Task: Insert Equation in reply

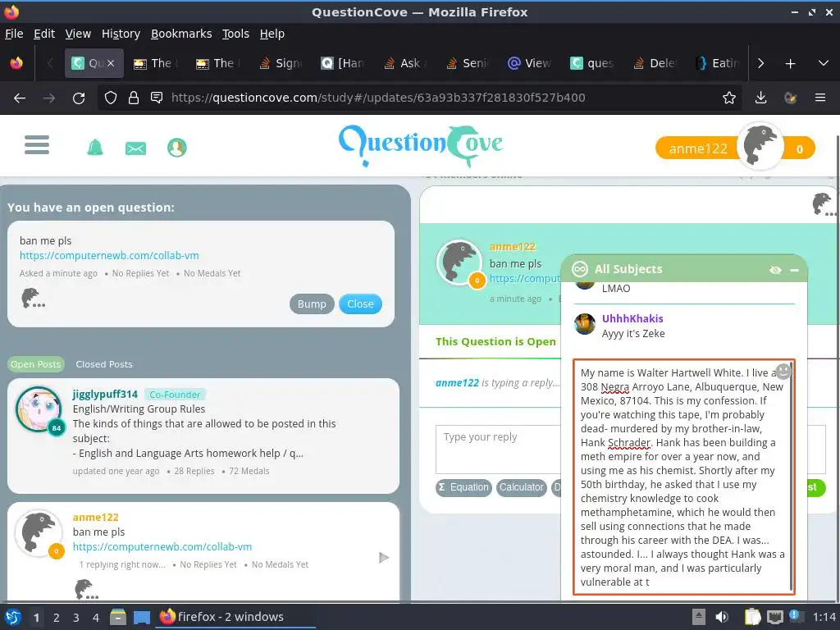Action: click(463, 487)
